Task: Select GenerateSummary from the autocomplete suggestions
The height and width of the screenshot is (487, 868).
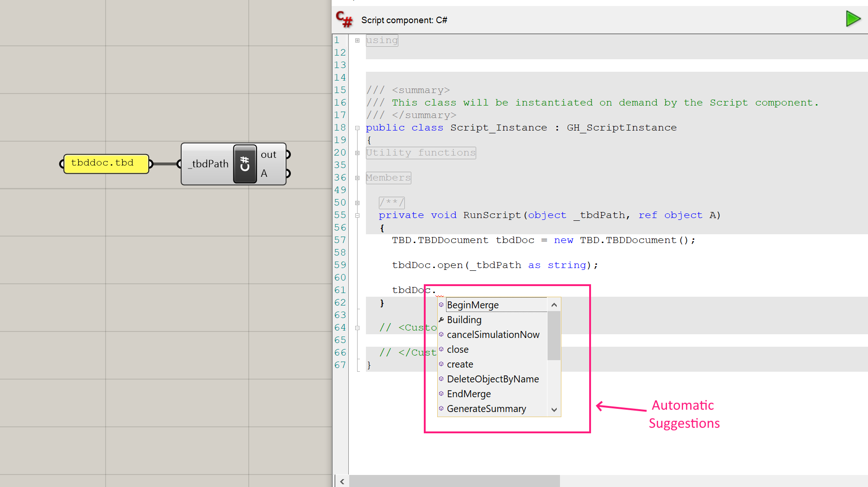Action: coord(486,409)
